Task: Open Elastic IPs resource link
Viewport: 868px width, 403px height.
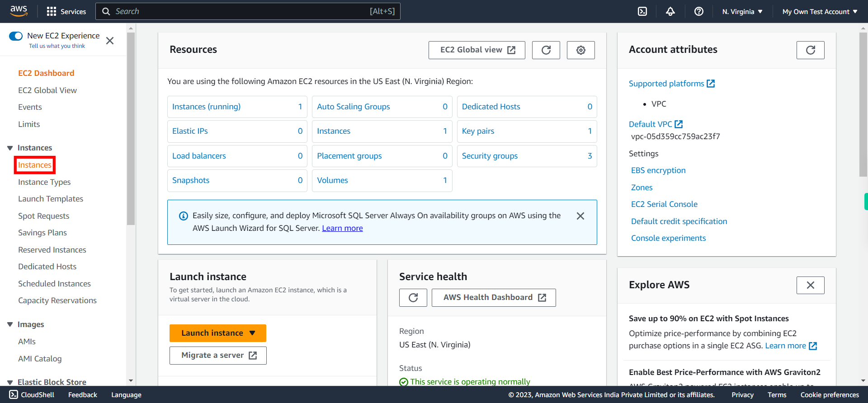Action: click(190, 131)
